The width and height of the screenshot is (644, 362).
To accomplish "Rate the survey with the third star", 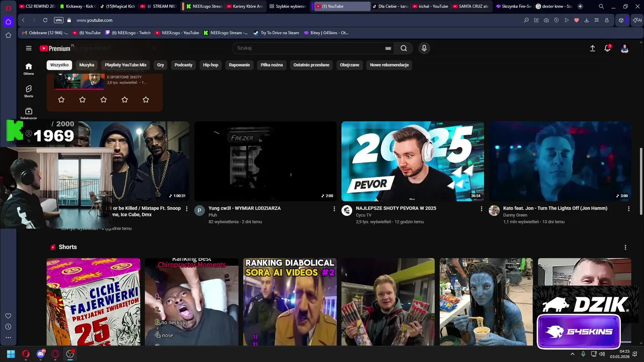I will 104,100.
